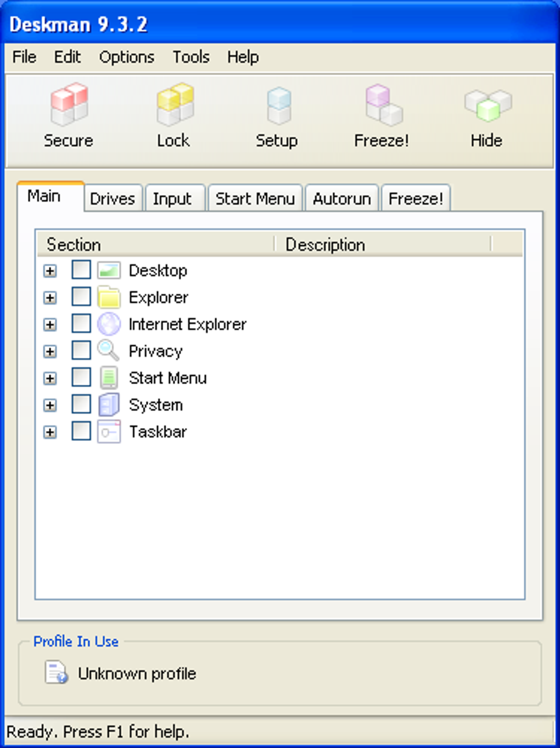Switch to the Autorun tab
560x748 pixels.
(341, 198)
